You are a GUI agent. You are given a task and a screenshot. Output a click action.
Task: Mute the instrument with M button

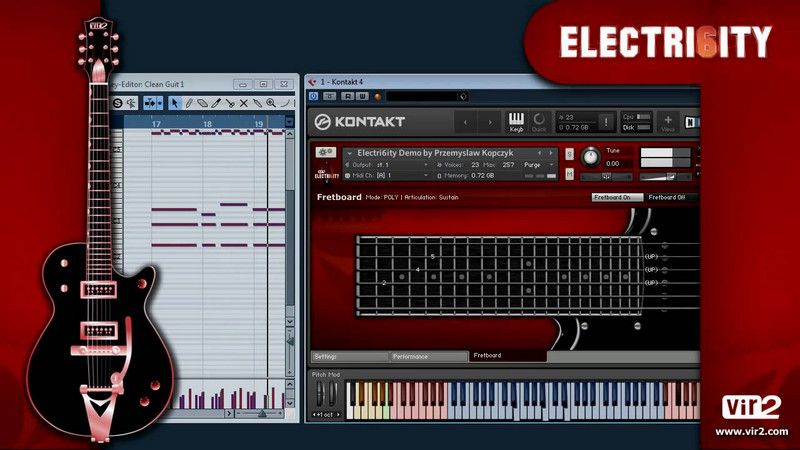569,174
